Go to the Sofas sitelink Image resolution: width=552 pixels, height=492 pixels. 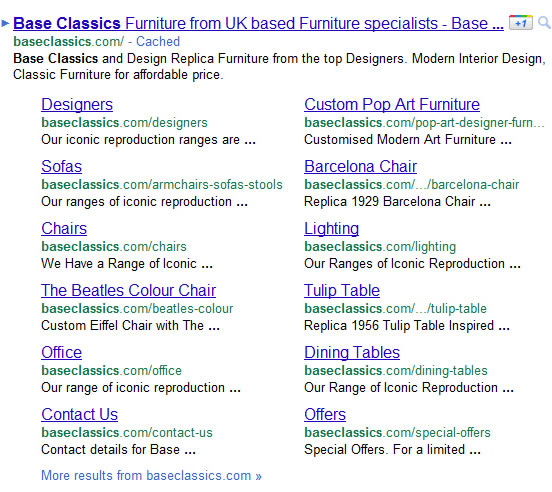pyautogui.click(x=61, y=166)
